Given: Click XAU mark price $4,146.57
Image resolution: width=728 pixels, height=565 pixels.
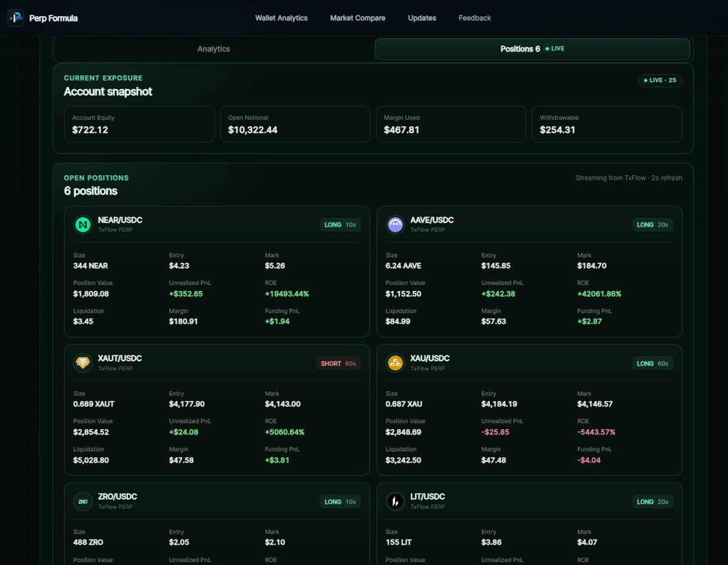Looking at the screenshot, I should tap(595, 404).
